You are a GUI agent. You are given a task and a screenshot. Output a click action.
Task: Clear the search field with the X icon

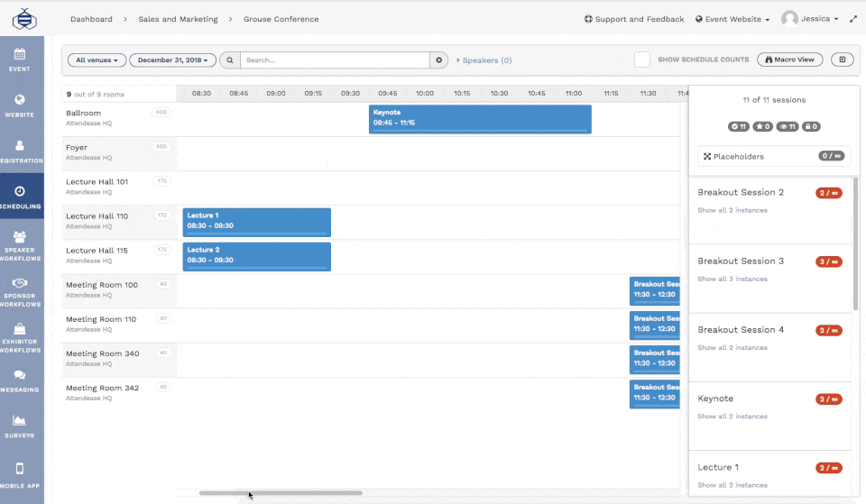439,60
